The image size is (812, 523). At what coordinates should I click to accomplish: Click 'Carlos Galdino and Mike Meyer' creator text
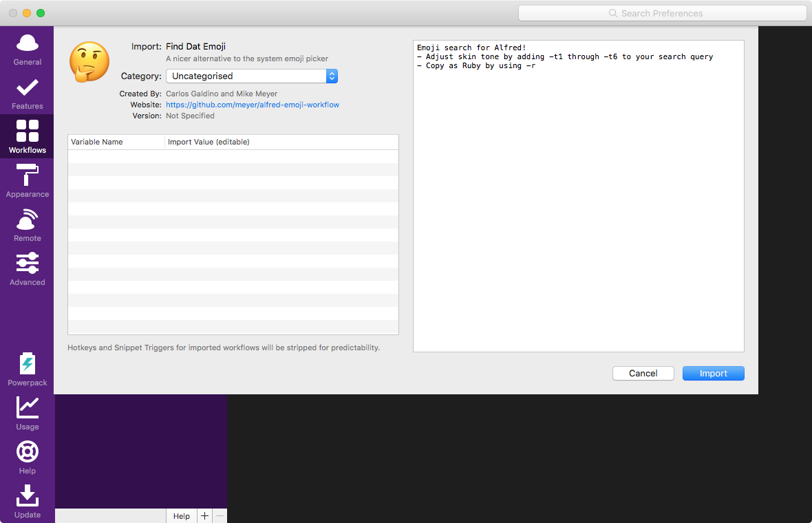(x=222, y=94)
